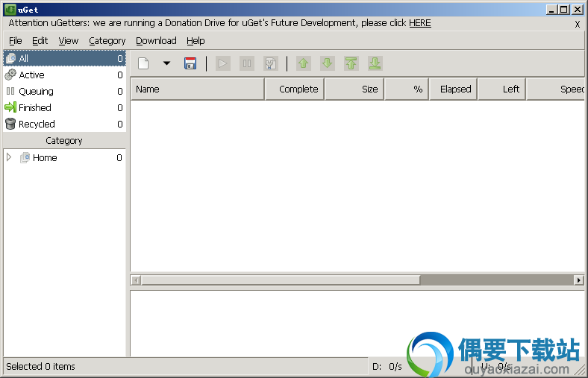Screen dimensions: 588x378
Task: Click the horizontal scrollbar right arrow
Action: (579, 280)
